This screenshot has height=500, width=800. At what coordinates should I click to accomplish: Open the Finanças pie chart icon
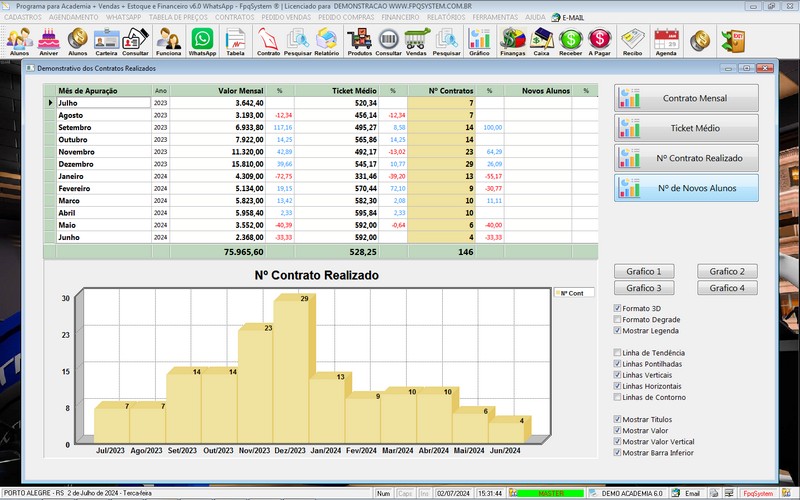click(x=513, y=41)
